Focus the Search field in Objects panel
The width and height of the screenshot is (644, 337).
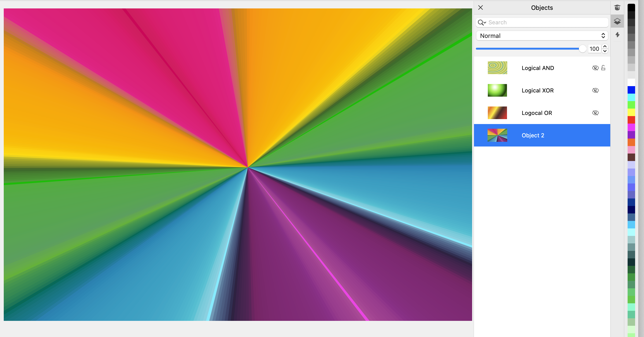point(542,22)
